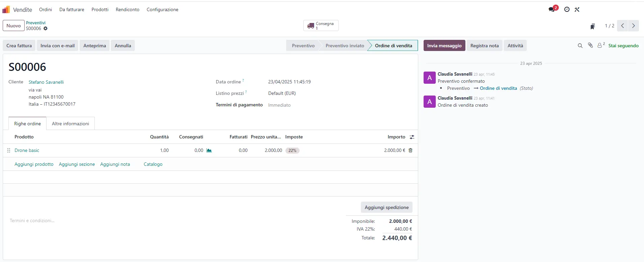Viewport: 644px width, 262px height.
Task: Open the column settings adjuster icon
Action: click(x=412, y=137)
